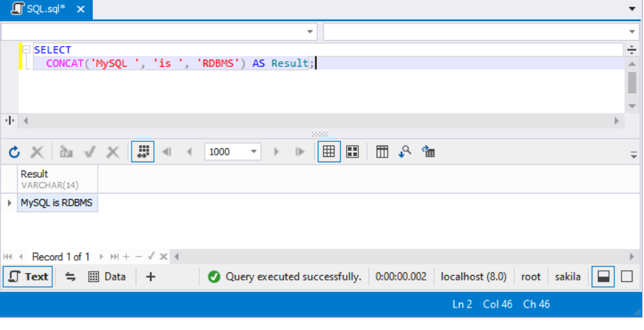The width and height of the screenshot is (644, 330).
Task: Open the left navigation combo box above editor
Action: 159,32
